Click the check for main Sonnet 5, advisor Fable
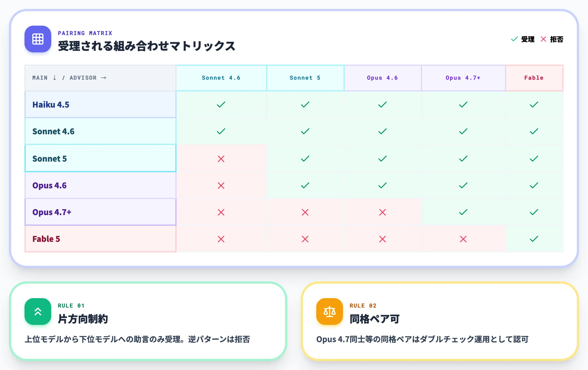The image size is (588, 370). pyautogui.click(x=534, y=159)
